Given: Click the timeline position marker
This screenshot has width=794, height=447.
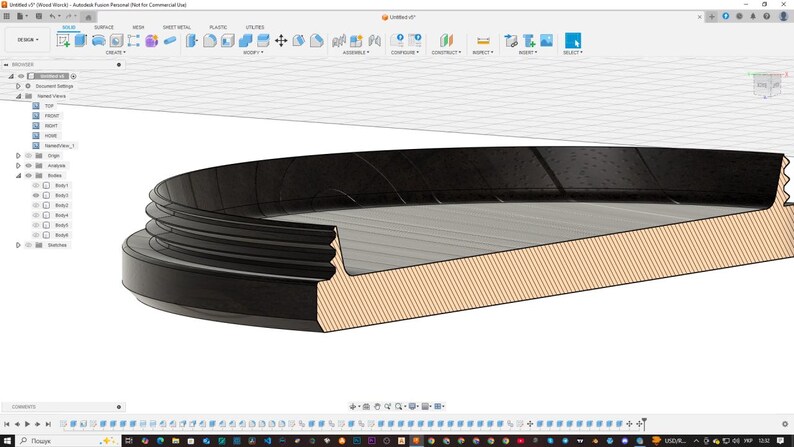Looking at the screenshot, I should point(644,423).
